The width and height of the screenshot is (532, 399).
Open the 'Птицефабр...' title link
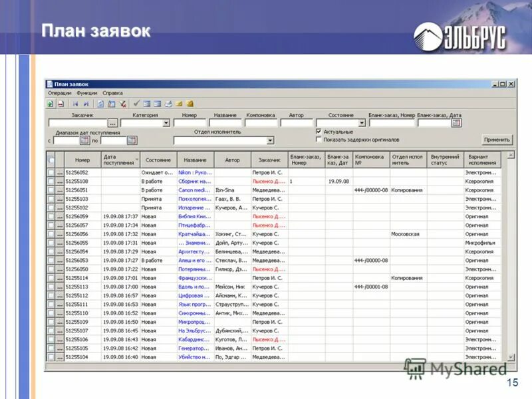point(194,225)
